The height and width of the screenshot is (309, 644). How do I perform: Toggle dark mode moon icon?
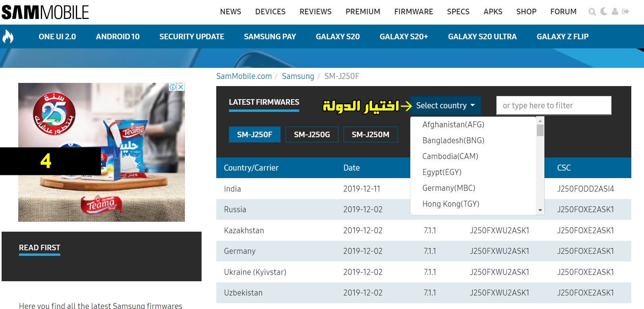pos(604,12)
